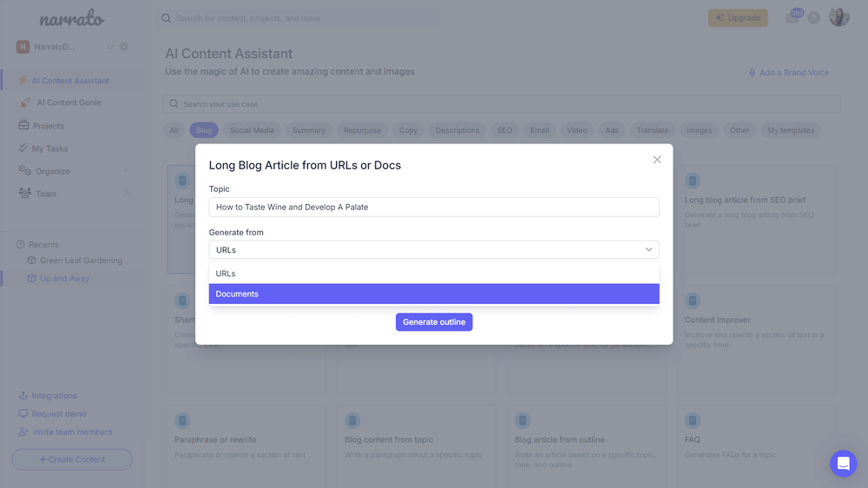Select the Images filter tab

[699, 130]
